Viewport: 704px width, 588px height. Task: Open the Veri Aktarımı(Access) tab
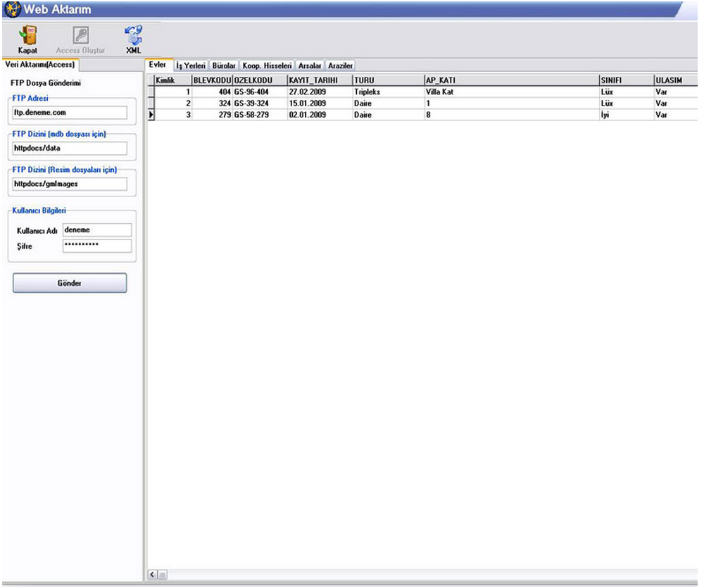tap(40, 65)
